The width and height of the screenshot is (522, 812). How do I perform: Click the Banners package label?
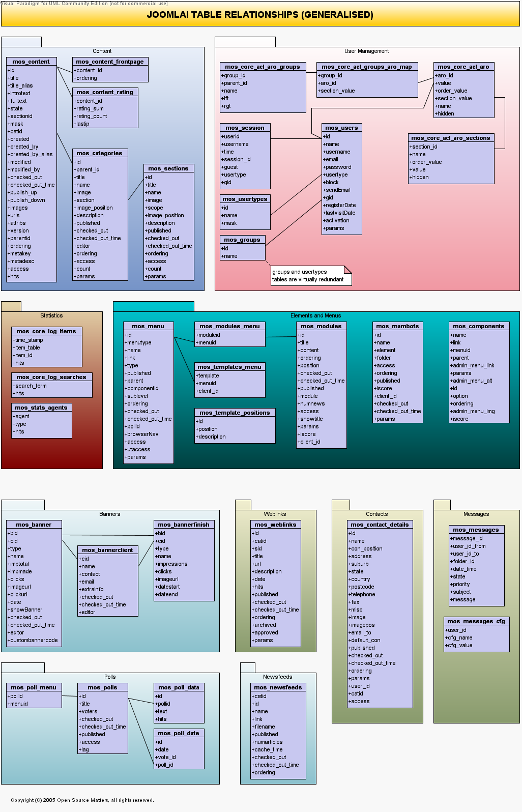tap(110, 514)
